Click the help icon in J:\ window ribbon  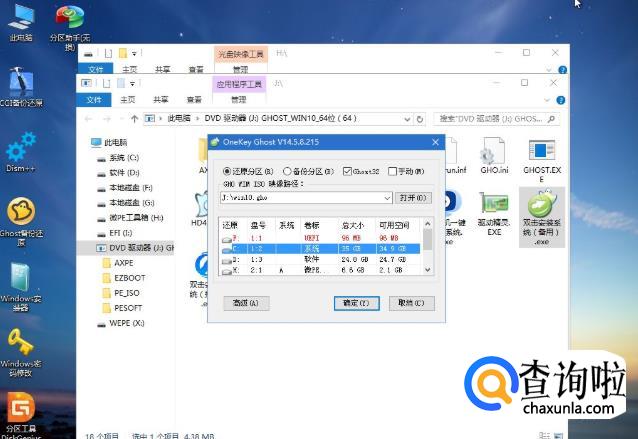tap(561, 100)
